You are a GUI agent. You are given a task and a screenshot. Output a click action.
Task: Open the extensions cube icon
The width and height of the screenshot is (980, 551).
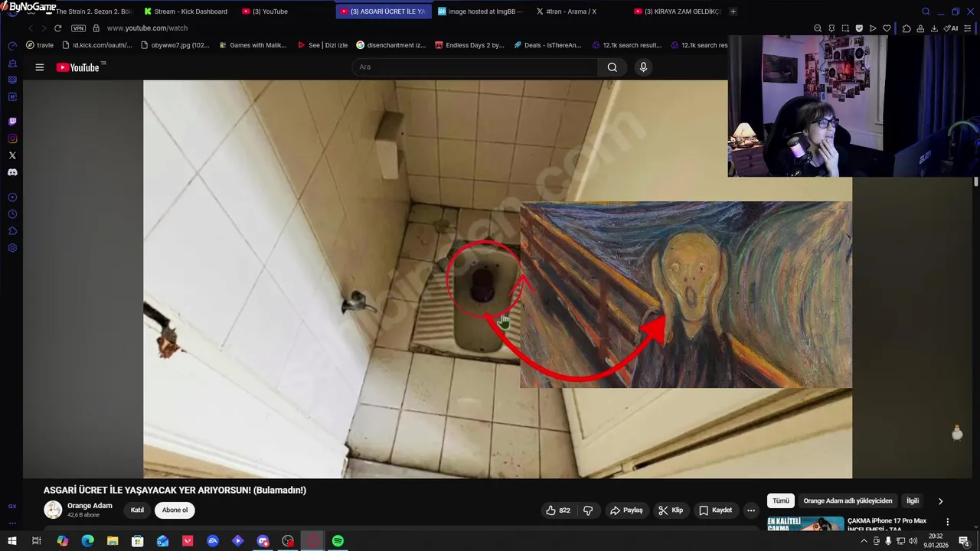click(906, 28)
